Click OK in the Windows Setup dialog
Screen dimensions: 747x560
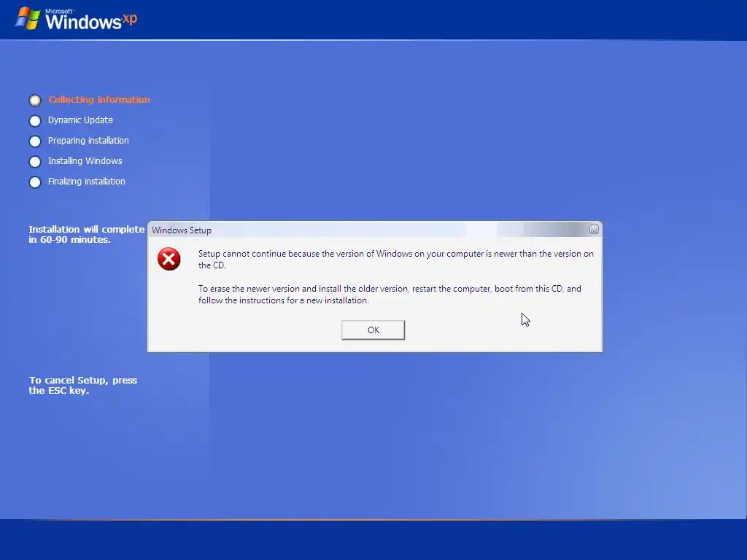pyautogui.click(x=373, y=330)
